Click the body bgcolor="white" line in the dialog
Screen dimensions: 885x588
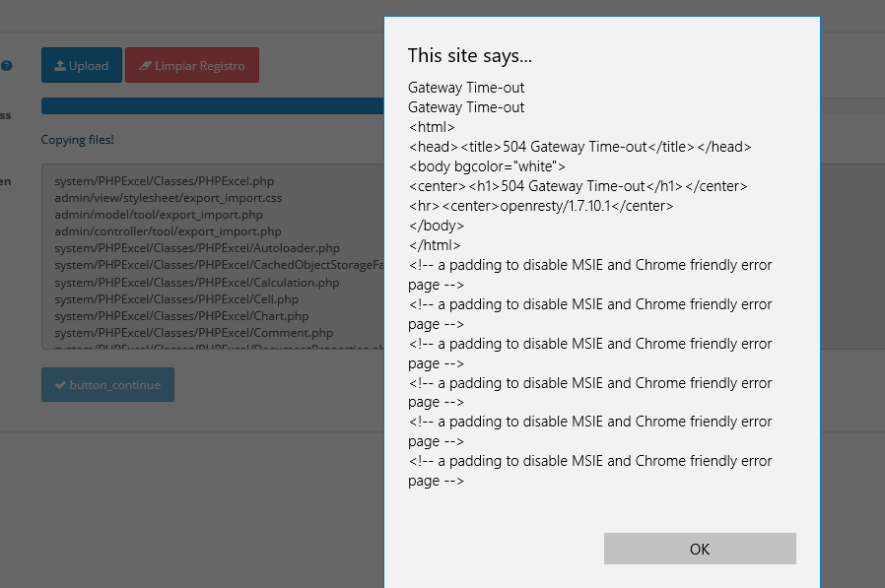(487, 166)
